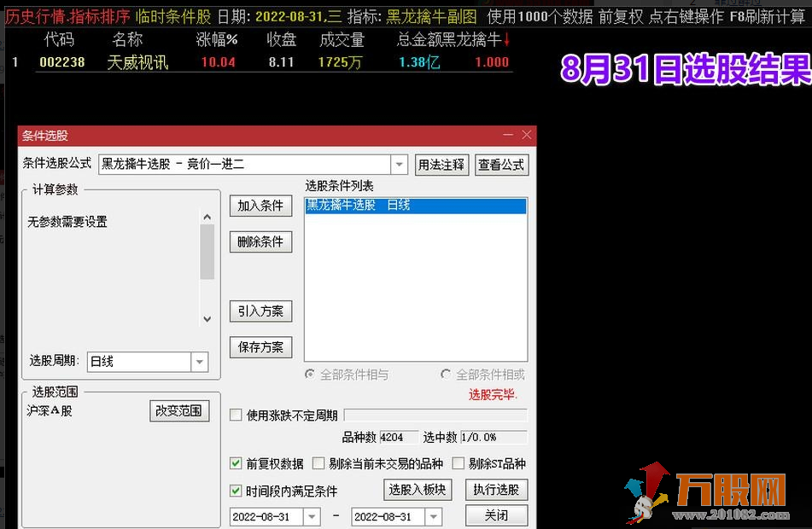This screenshot has width=812, height=529.
Task: Enable 剔除当前未交易的品种 checkbox
Action: pos(318,463)
